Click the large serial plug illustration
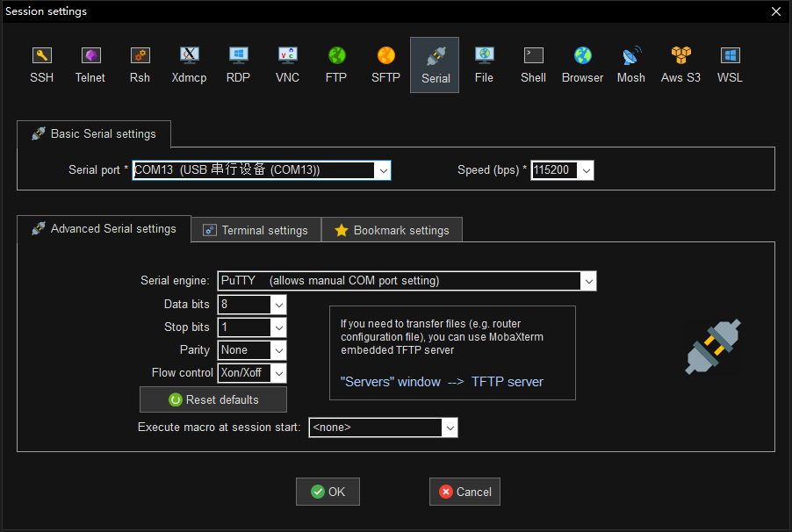 coord(713,347)
